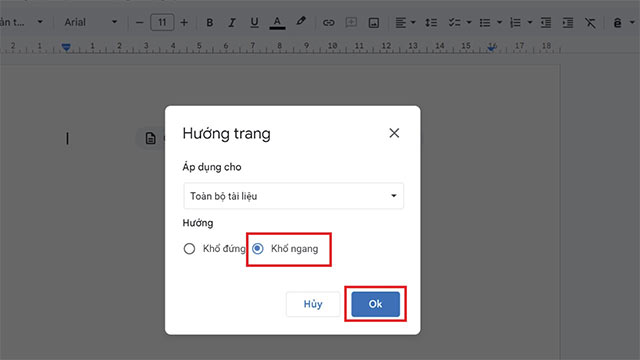
Task: Click the insert link icon
Action: click(329, 23)
